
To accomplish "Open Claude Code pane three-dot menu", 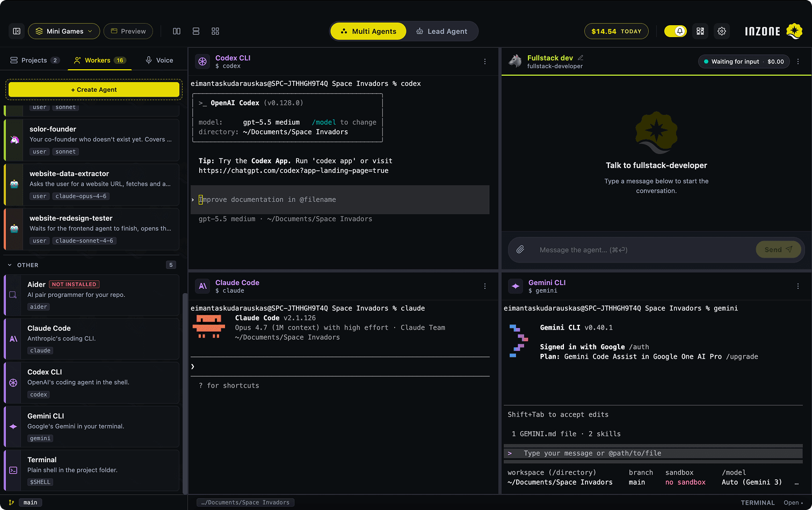I will tap(485, 286).
